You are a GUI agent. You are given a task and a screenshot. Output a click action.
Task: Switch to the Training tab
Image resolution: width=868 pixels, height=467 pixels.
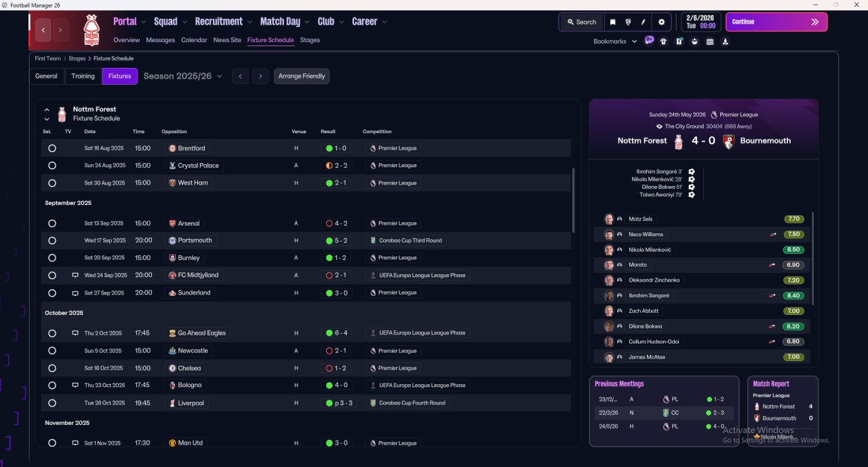click(83, 76)
